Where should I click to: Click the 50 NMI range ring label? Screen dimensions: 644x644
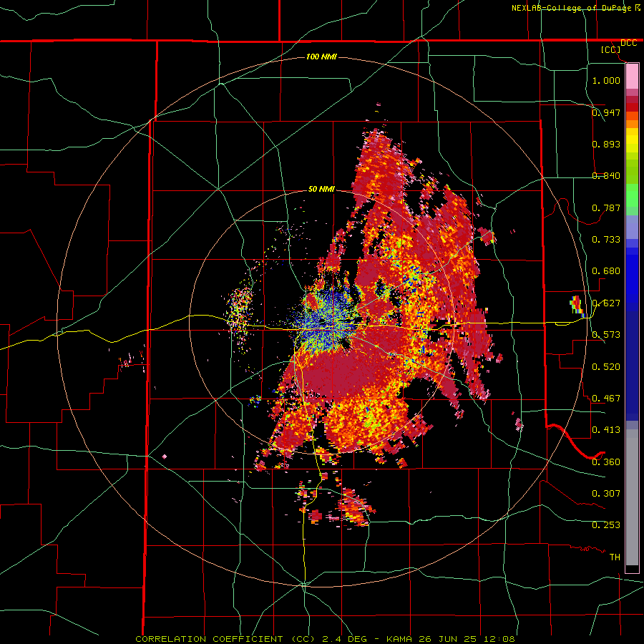tap(321, 189)
